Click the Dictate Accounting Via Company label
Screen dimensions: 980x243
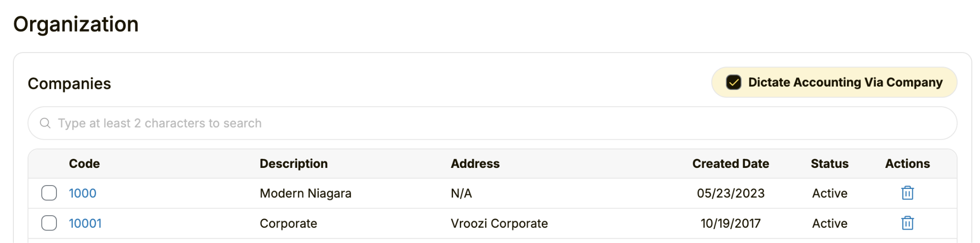click(x=845, y=82)
